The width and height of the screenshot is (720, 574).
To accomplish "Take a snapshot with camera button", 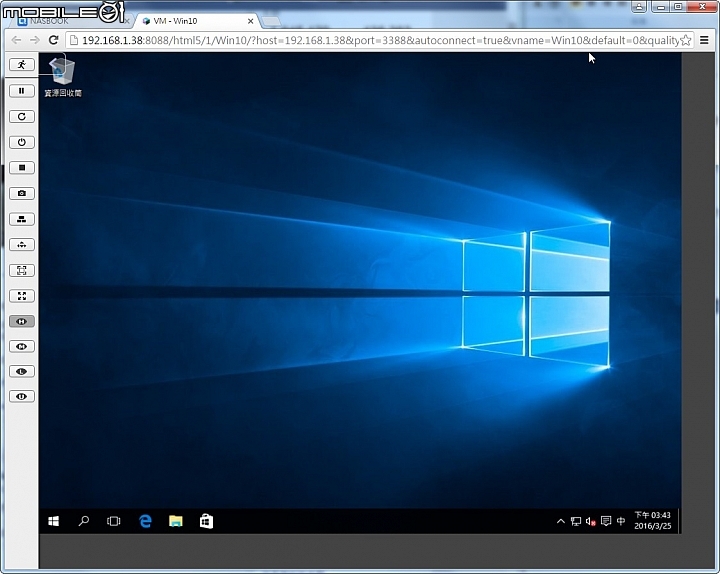I will [22, 193].
